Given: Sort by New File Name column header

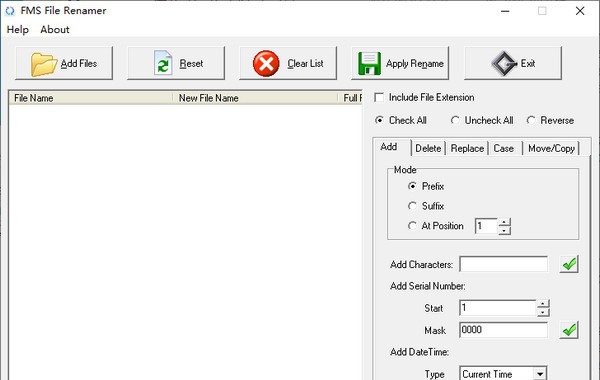Looking at the screenshot, I should coord(255,98).
